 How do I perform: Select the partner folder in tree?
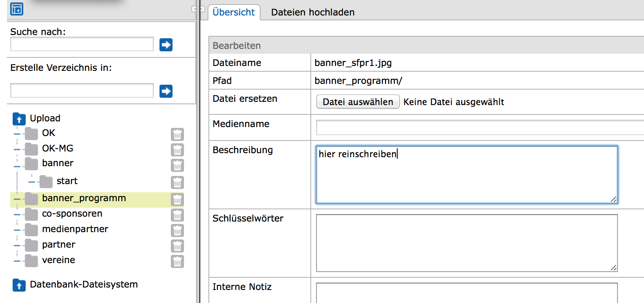[x=58, y=245]
